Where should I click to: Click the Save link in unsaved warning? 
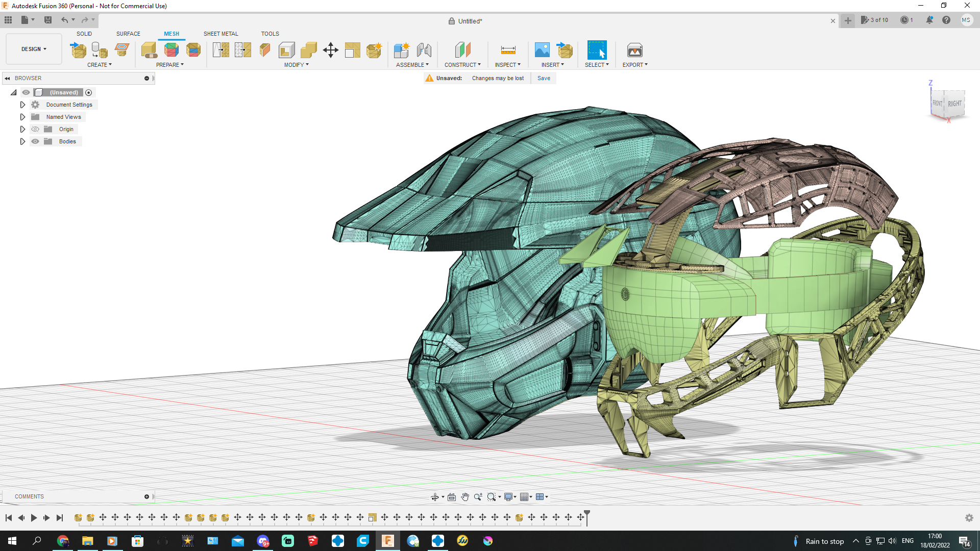(x=544, y=78)
